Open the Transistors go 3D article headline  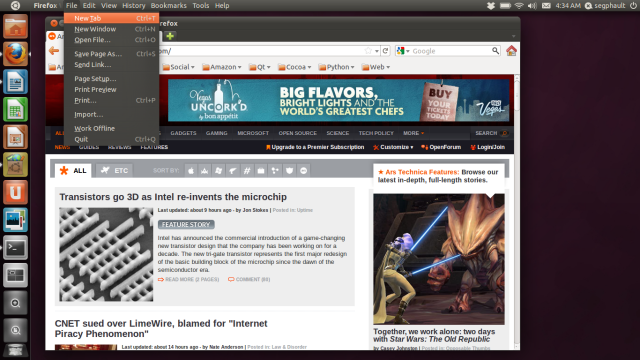coord(173,197)
